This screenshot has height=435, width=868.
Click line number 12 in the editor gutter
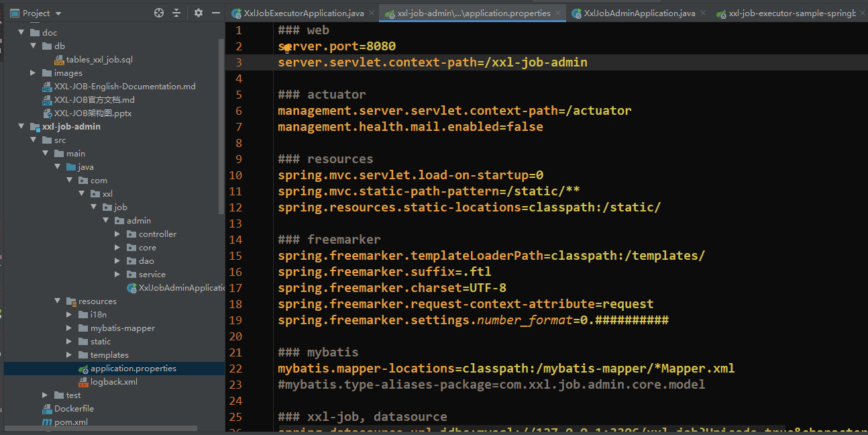tap(235, 207)
